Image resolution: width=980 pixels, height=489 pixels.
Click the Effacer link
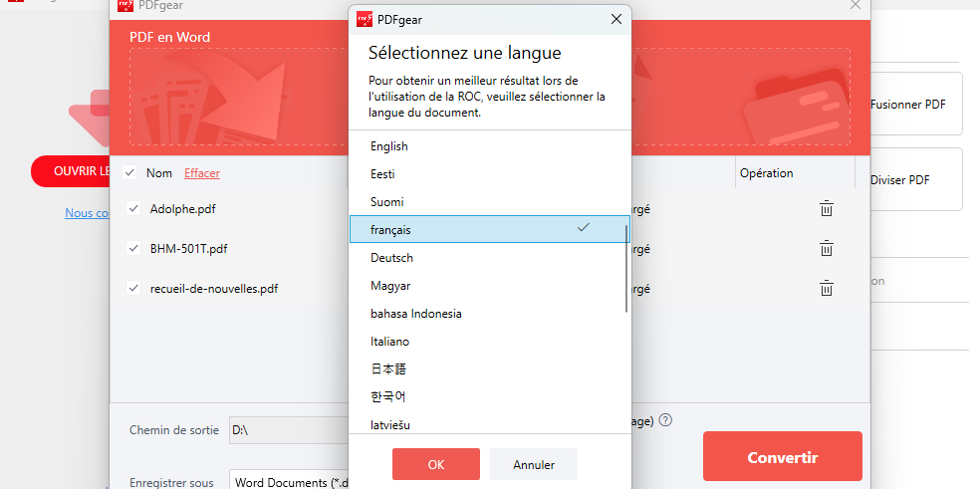click(202, 173)
